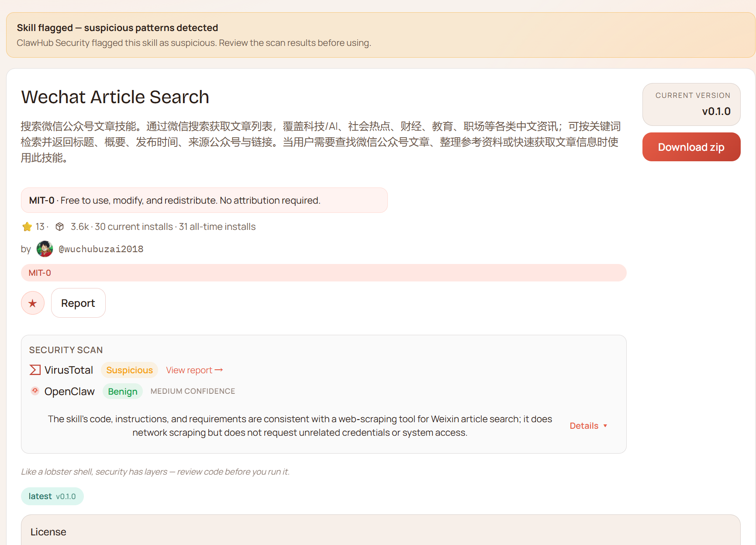
Task: Click the OpenClaw logo icon
Action: [x=35, y=391]
